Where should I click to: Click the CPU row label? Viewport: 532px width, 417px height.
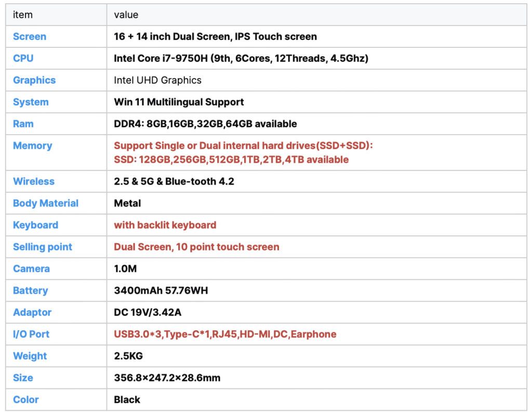coord(23,58)
